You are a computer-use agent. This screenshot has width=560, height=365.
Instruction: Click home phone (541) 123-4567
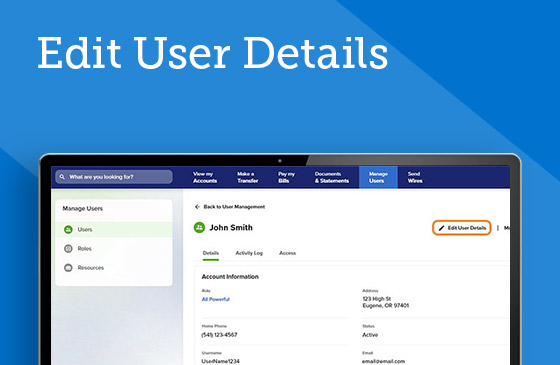click(219, 335)
